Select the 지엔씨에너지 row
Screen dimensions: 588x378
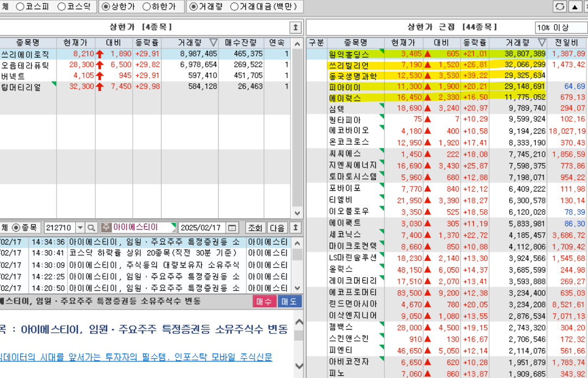tap(447, 165)
